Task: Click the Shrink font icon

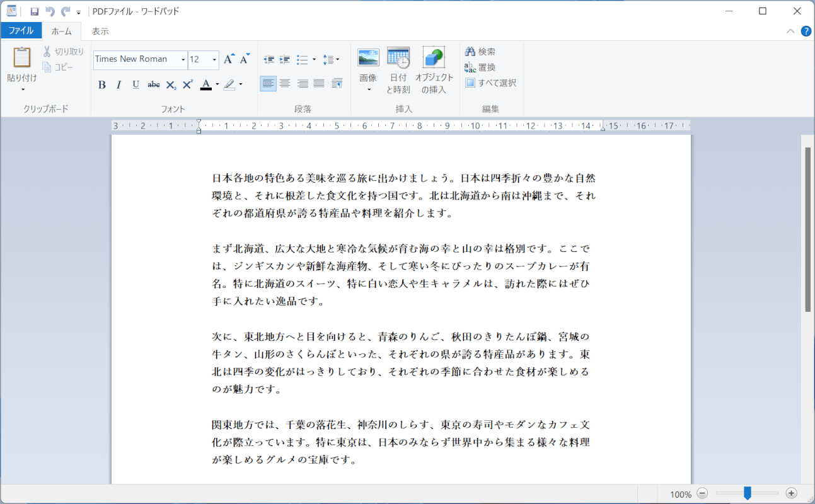Action: (x=245, y=59)
